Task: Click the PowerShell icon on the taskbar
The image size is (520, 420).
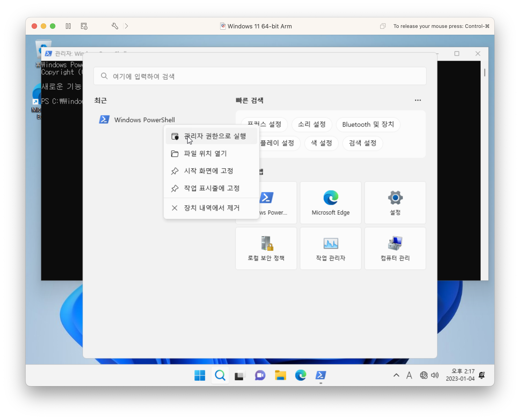Action: (320, 375)
